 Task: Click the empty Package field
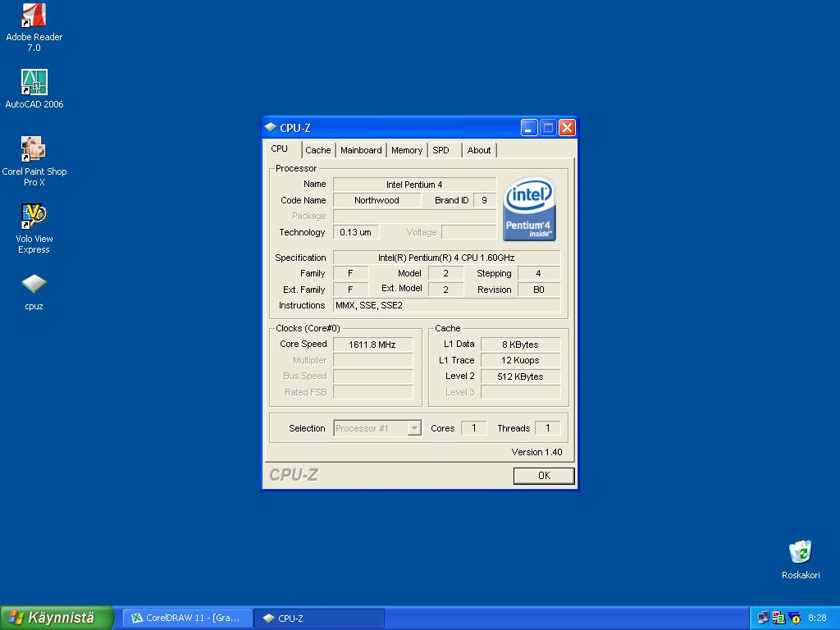pos(414,217)
